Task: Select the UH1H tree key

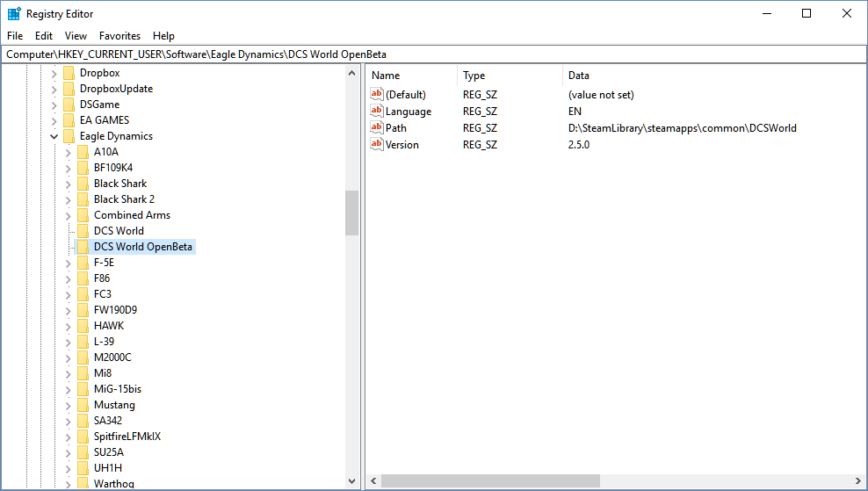Action: (x=108, y=468)
